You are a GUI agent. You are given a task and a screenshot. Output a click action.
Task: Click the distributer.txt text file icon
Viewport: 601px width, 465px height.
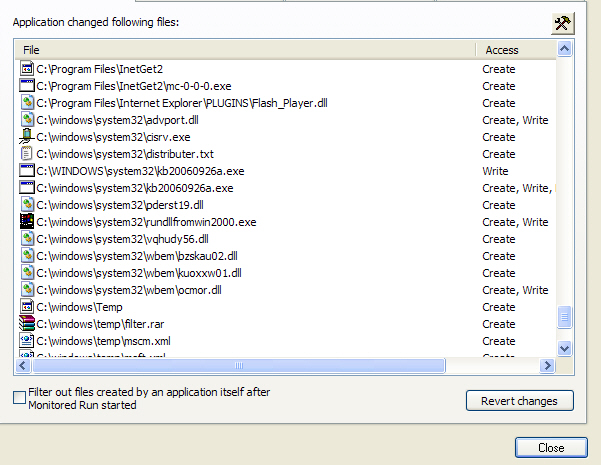click(x=27, y=154)
